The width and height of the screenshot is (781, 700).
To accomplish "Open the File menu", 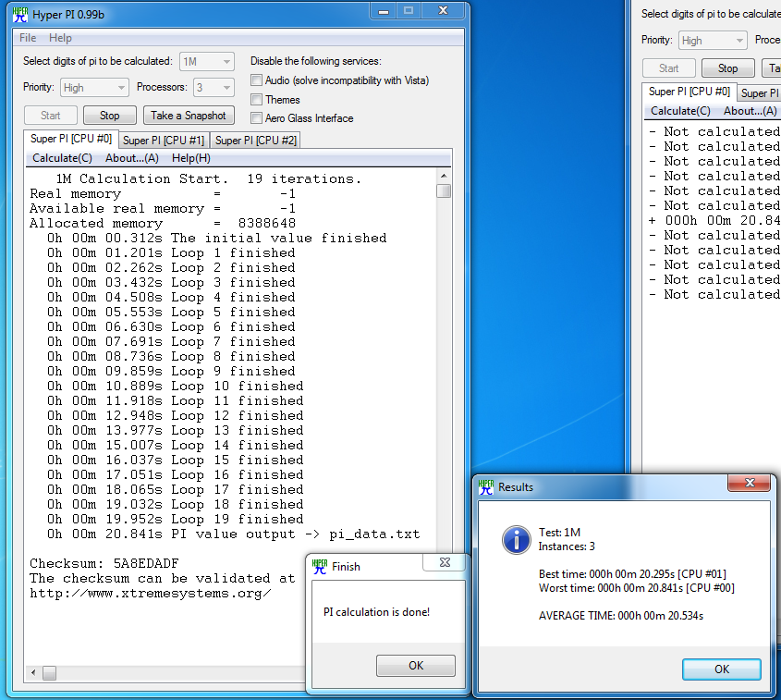I will pyautogui.click(x=27, y=38).
